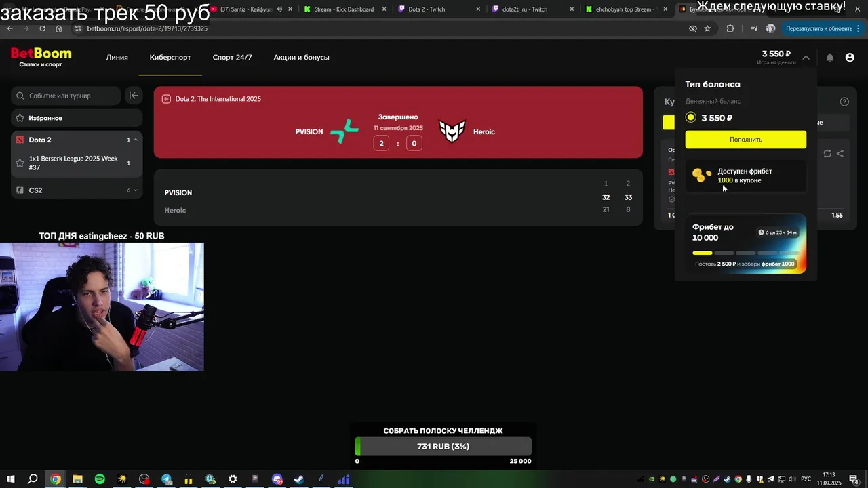This screenshot has width=868, height=488.
Task: Open notifications bell
Action: (x=829, y=58)
